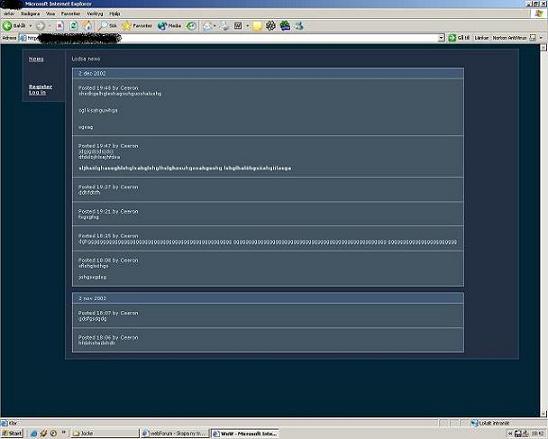
Task: Follow the Register link in sidebar
Action: [x=40, y=87]
